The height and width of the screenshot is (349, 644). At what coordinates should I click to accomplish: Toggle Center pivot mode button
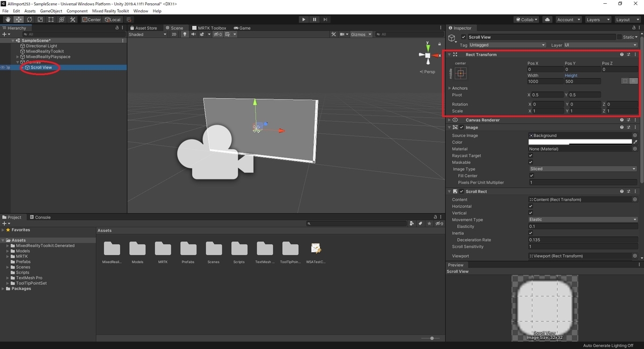[91, 20]
